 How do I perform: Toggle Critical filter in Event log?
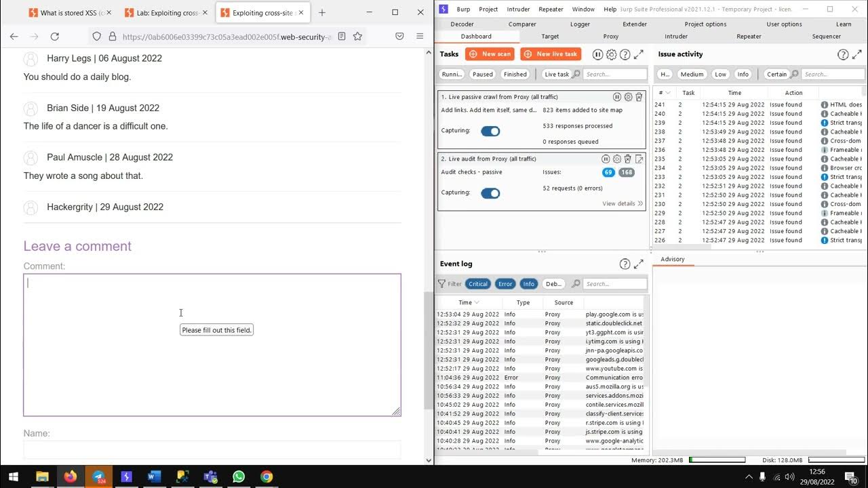coord(478,284)
